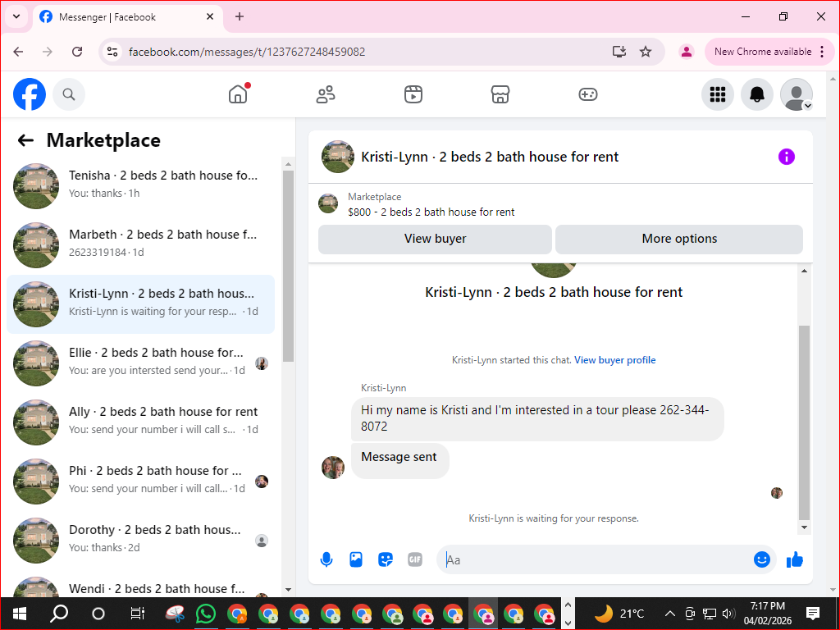Click Kristi-Lynn's avatar beside Message sent
Viewport: 840px width, 630px height.
pos(333,468)
